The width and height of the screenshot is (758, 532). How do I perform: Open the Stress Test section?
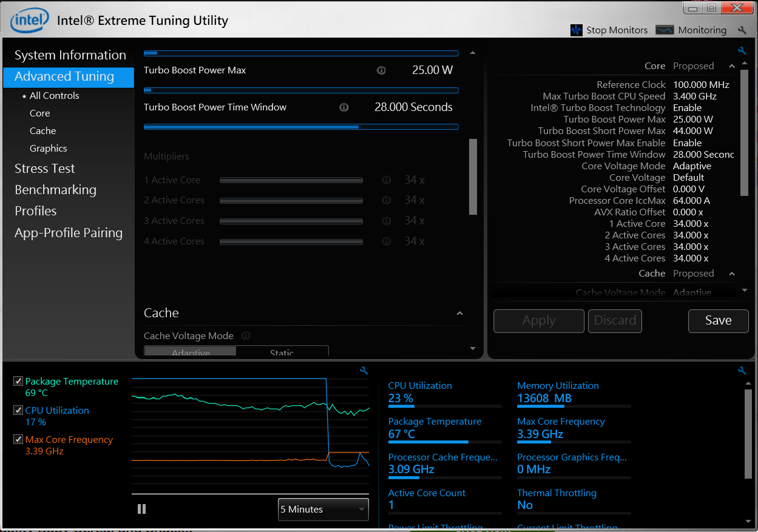click(45, 169)
